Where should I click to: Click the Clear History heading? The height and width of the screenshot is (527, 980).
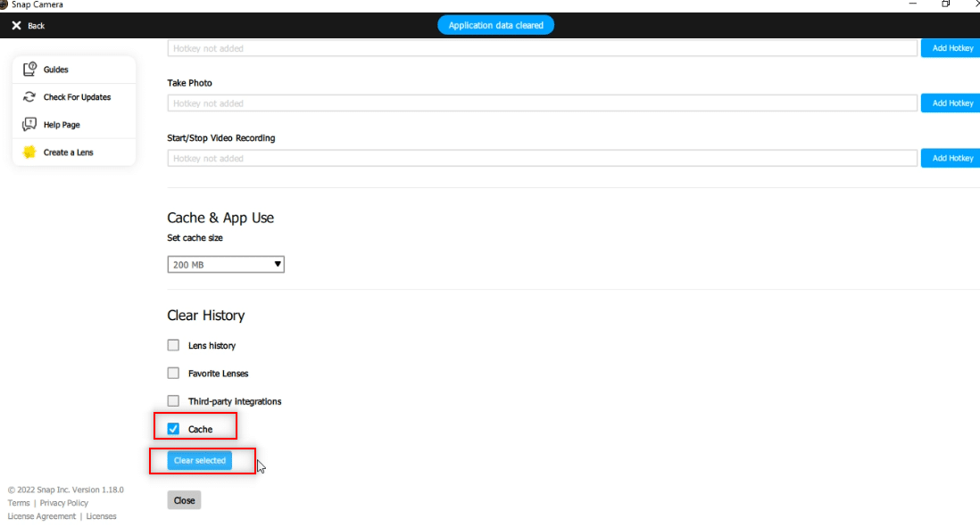205,316
